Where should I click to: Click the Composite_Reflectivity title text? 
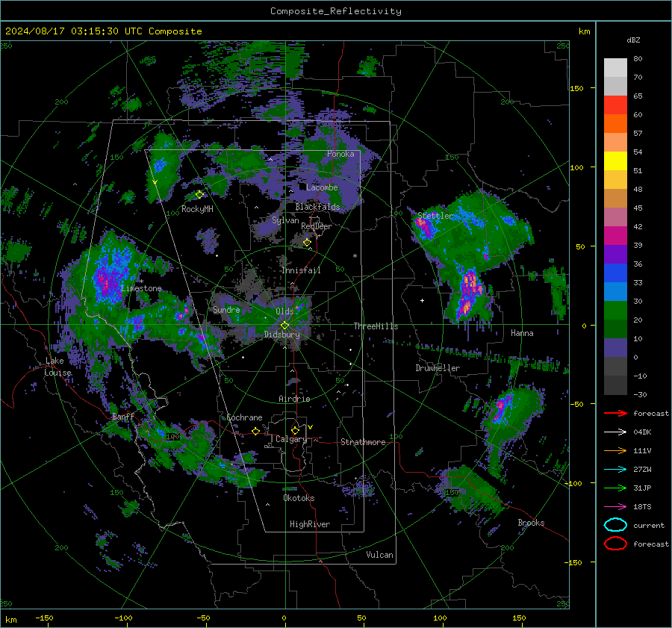pyautogui.click(x=336, y=11)
